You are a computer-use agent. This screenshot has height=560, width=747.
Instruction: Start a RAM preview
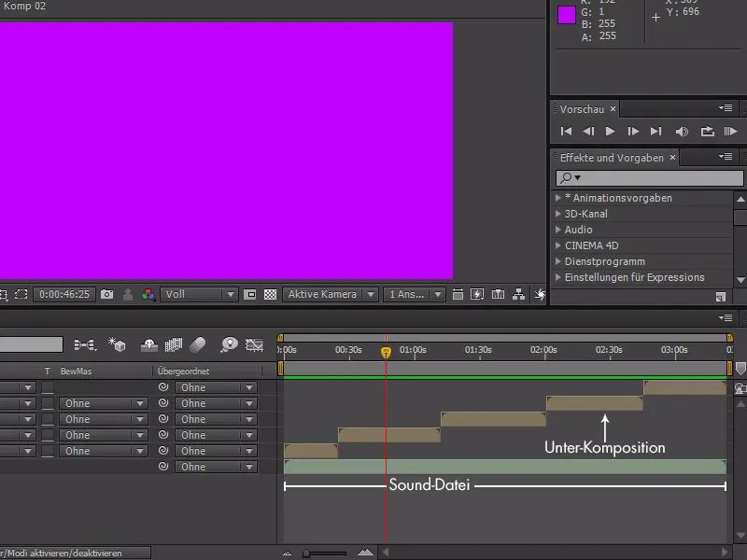click(730, 131)
